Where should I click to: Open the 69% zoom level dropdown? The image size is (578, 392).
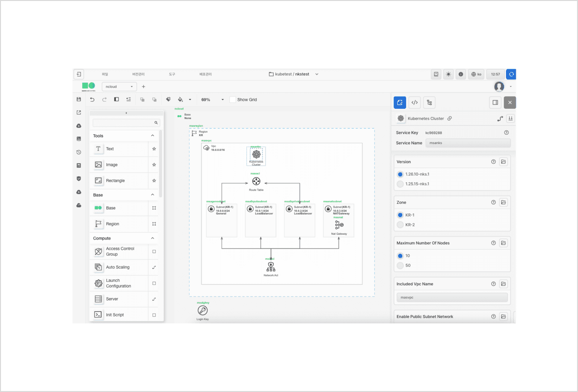pos(212,99)
